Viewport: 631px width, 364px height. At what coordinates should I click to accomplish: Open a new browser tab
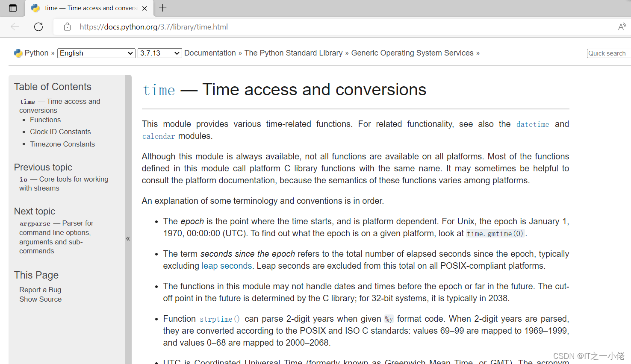click(163, 8)
